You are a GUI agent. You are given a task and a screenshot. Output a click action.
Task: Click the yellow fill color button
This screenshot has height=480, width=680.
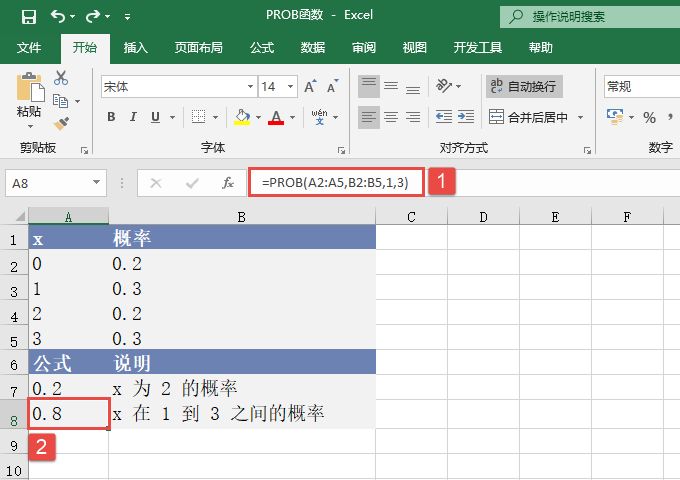[x=241, y=117]
